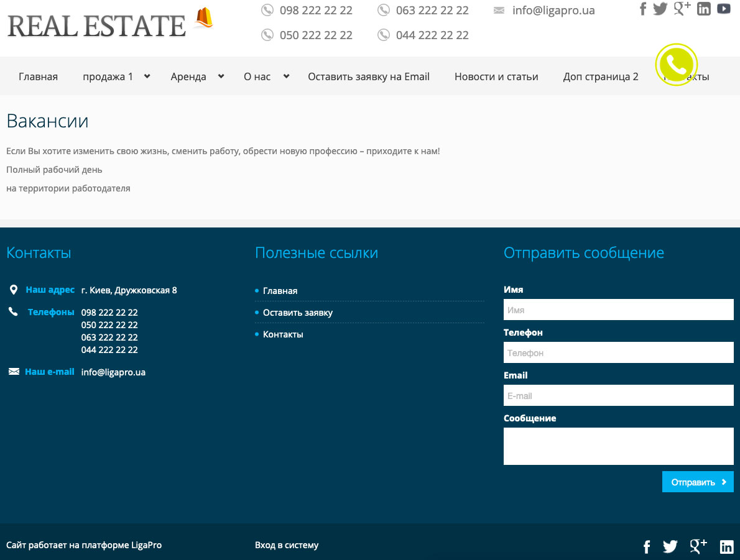Click the Real Estate logo
This screenshot has width=740, height=560.
[x=110, y=24]
